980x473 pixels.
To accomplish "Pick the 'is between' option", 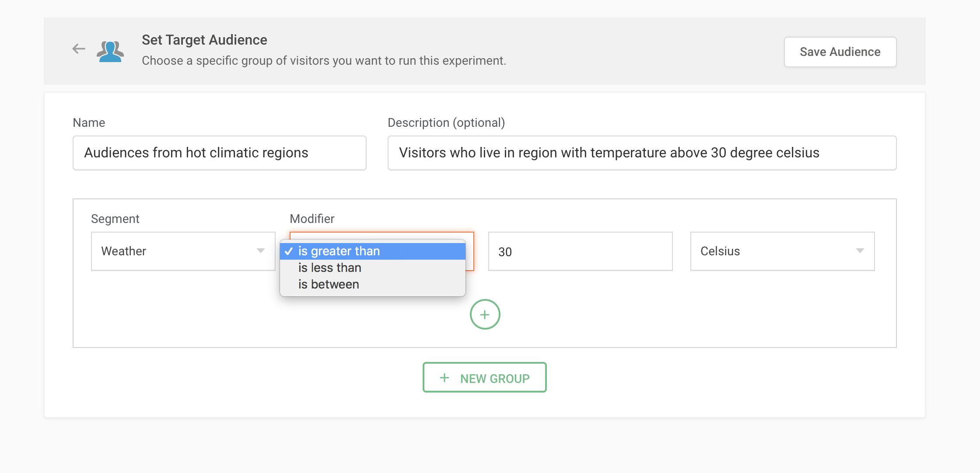I will pyautogui.click(x=329, y=284).
